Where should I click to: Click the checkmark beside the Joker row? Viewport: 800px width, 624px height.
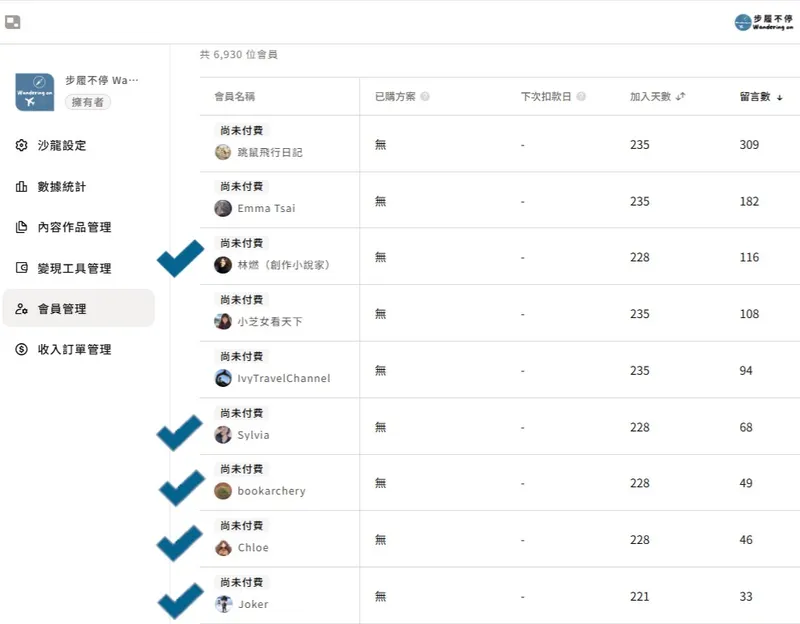[x=180, y=601]
